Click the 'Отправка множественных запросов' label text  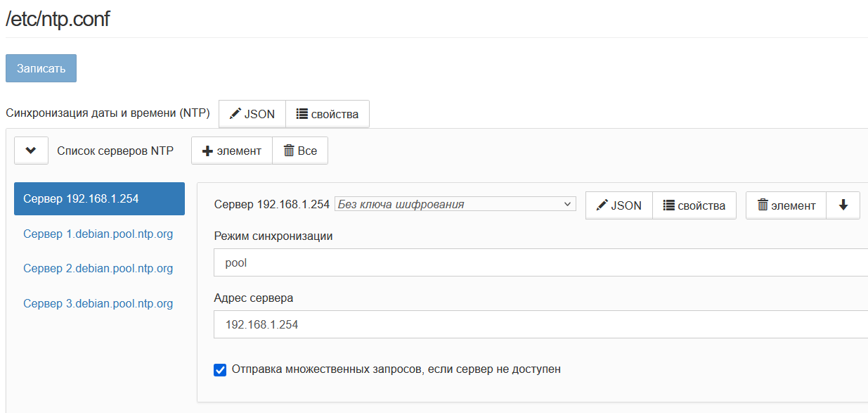click(x=396, y=369)
